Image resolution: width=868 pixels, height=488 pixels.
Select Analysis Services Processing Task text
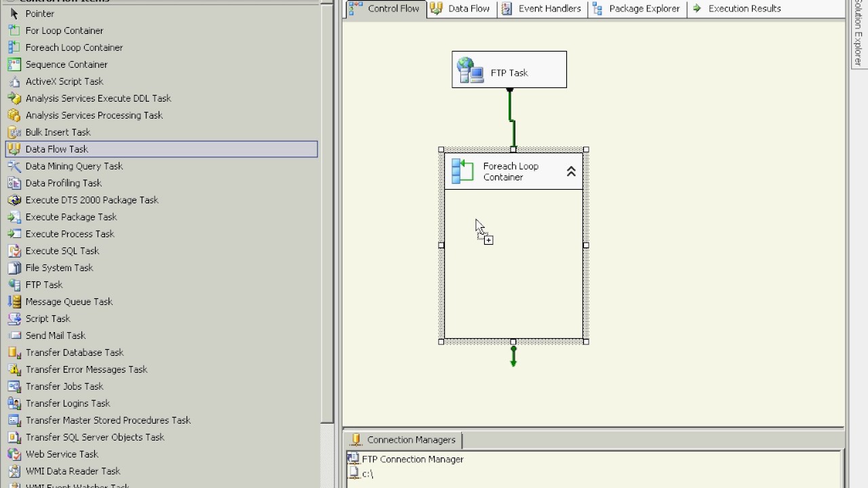(94, 115)
